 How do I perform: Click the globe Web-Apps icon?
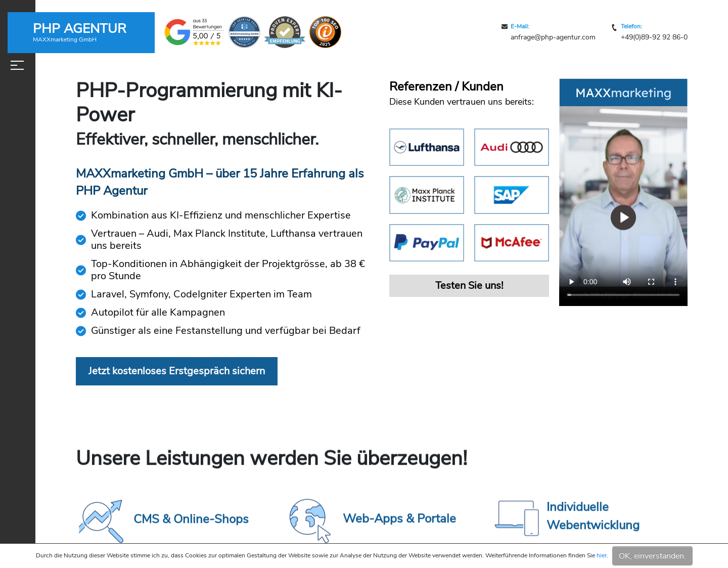[x=310, y=521]
